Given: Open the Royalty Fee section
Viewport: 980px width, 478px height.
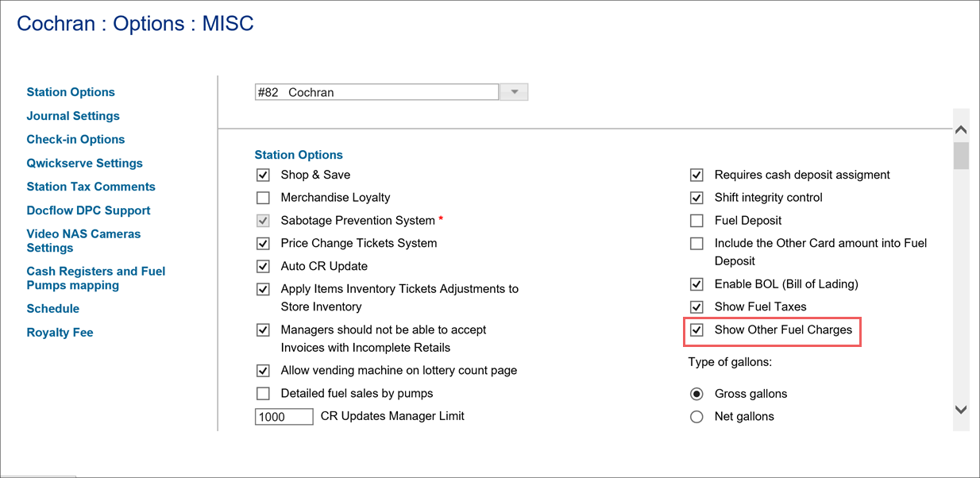Looking at the screenshot, I should (x=60, y=332).
